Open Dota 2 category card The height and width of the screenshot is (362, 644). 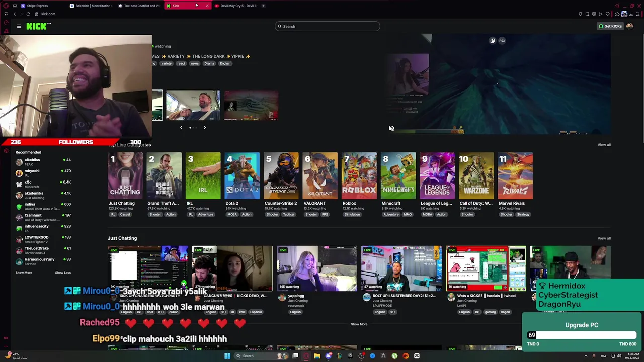[x=242, y=176]
